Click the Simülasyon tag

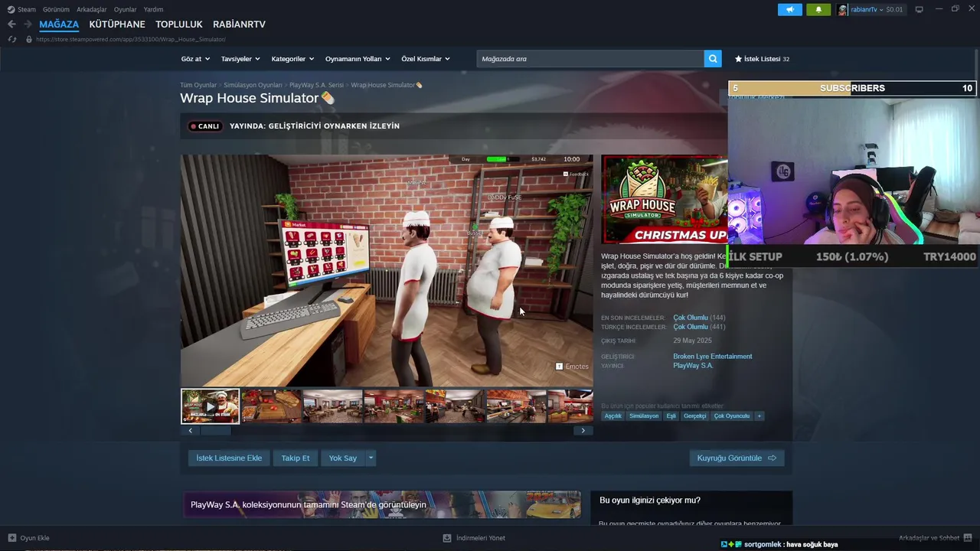[x=644, y=416]
